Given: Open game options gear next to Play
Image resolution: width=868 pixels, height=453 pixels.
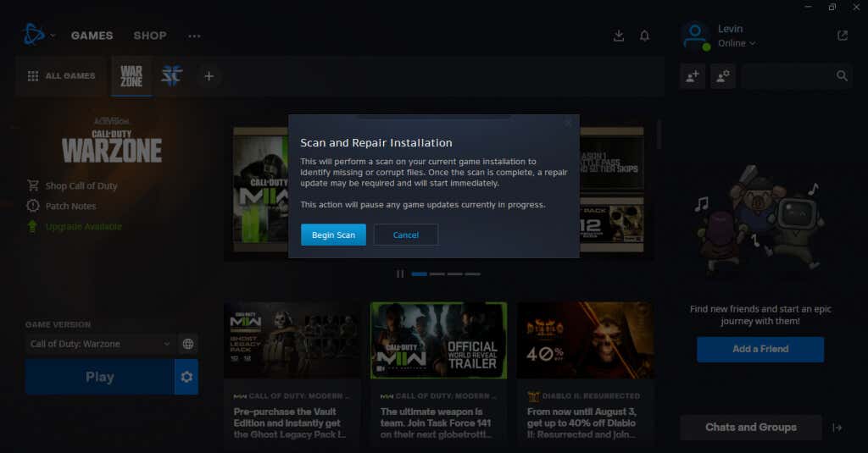Looking at the screenshot, I should (x=186, y=378).
